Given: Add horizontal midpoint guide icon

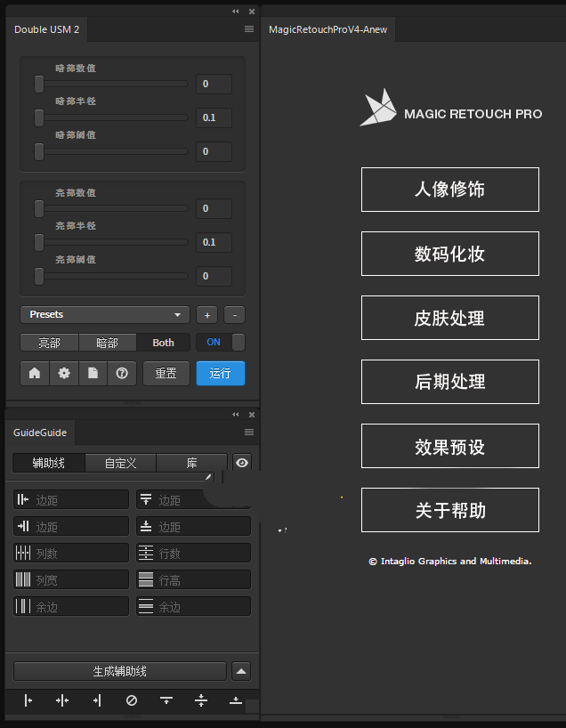Looking at the screenshot, I should point(201,700).
